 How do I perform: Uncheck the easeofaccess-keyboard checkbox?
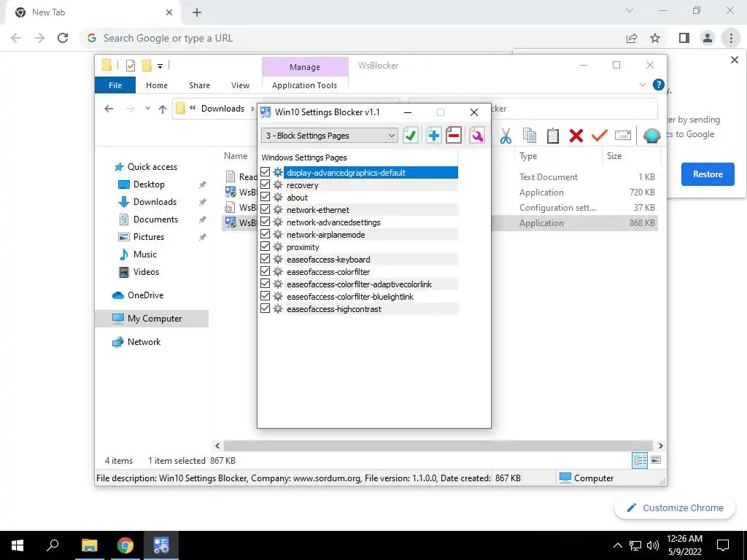pos(266,259)
